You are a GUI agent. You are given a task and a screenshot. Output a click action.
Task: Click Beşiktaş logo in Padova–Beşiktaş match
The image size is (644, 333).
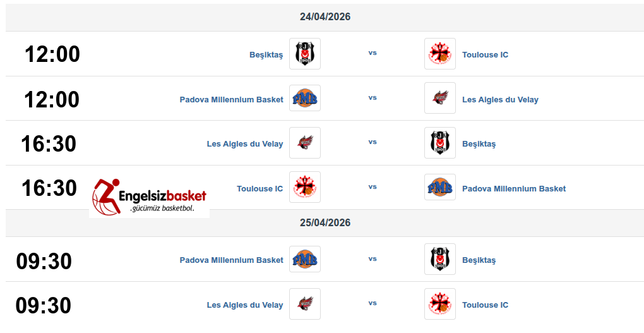pos(440,259)
